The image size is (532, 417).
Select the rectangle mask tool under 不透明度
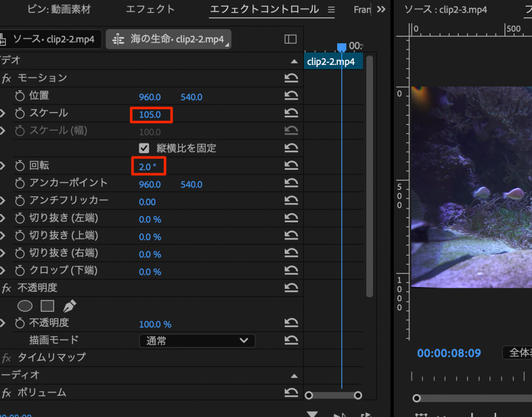point(47,306)
